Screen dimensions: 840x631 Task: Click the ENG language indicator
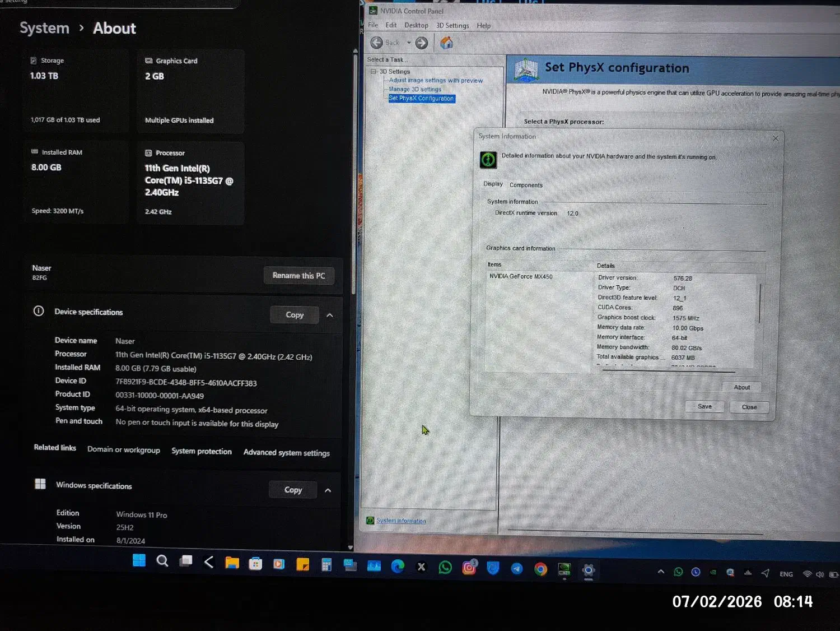(x=786, y=574)
